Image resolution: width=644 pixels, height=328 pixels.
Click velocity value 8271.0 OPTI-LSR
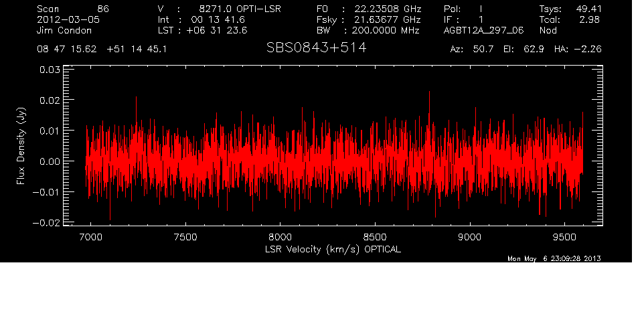coord(240,9)
